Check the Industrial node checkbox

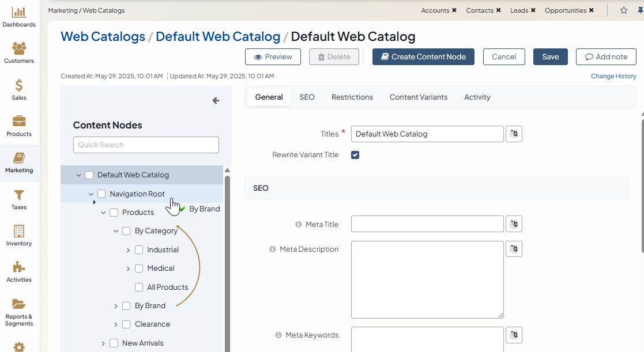[x=139, y=250]
